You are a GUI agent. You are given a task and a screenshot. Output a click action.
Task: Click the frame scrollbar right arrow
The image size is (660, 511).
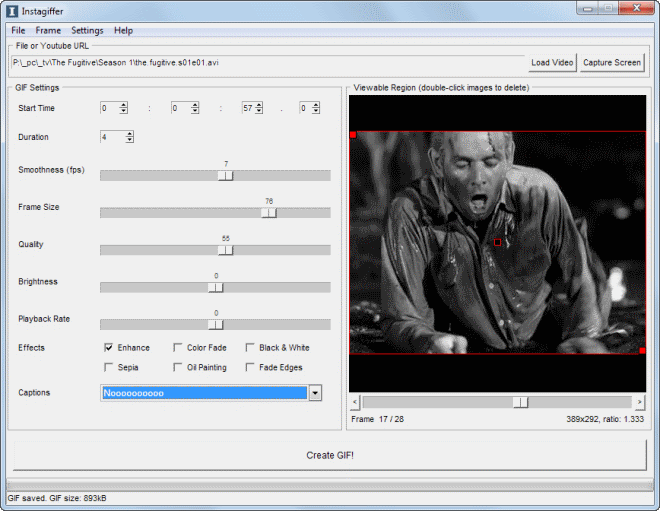pos(639,402)
